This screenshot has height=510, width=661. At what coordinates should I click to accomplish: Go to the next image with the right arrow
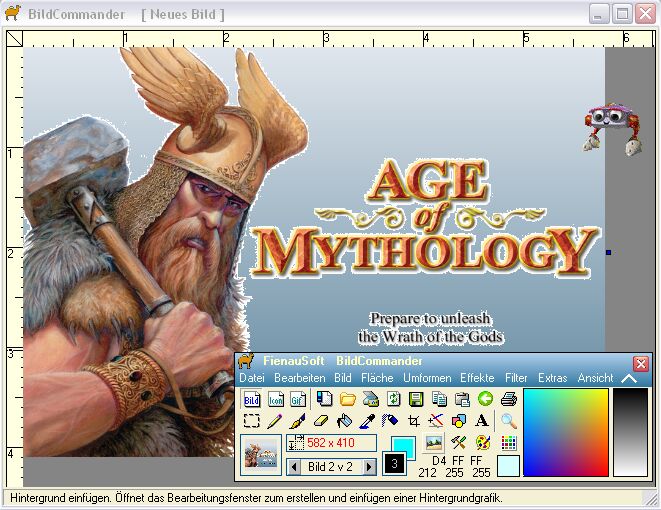[369, 466]
